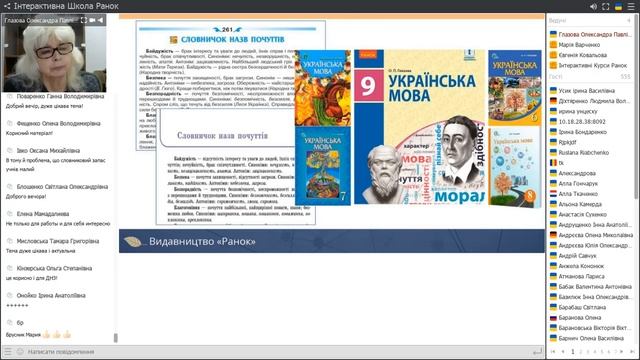The width and height of the screenshot is (640, 360).
Task: Toggle presenter camera icon on video
Action: tap(92, 20)
